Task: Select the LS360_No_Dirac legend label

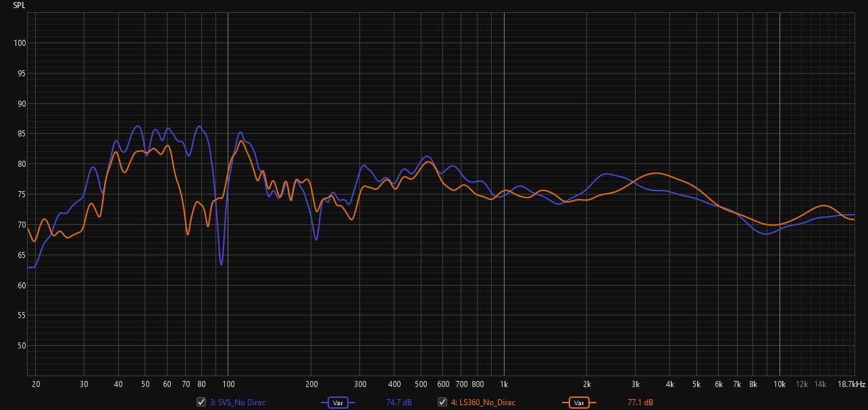Action: 483,403
